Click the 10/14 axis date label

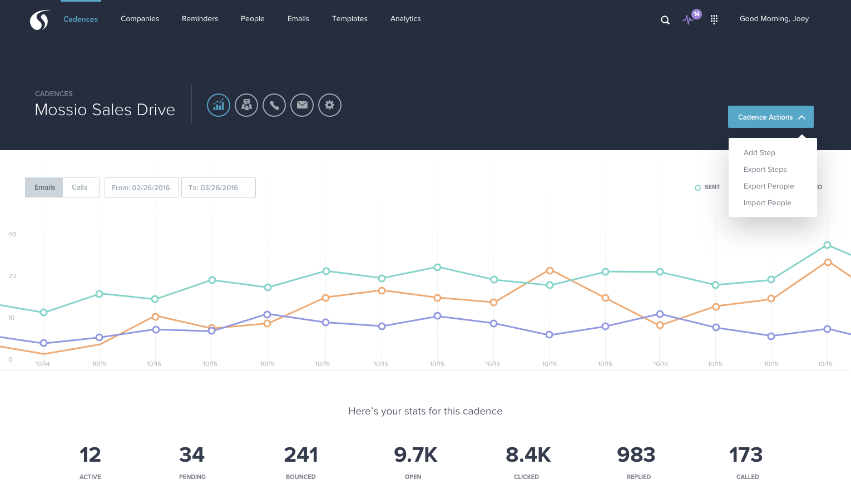(43, 364)
